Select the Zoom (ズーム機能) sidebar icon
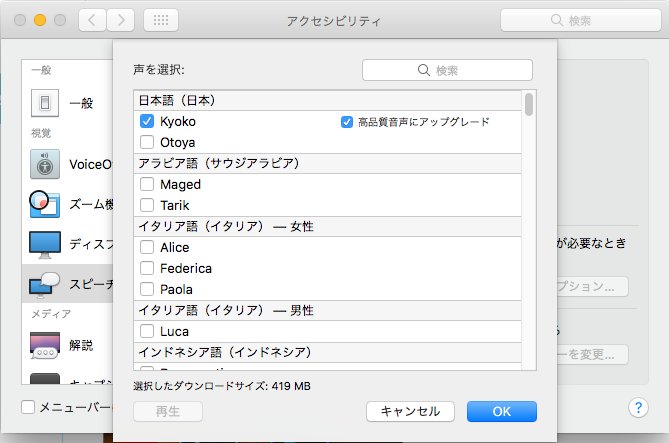The image size is (669, 443). (44, 204)
